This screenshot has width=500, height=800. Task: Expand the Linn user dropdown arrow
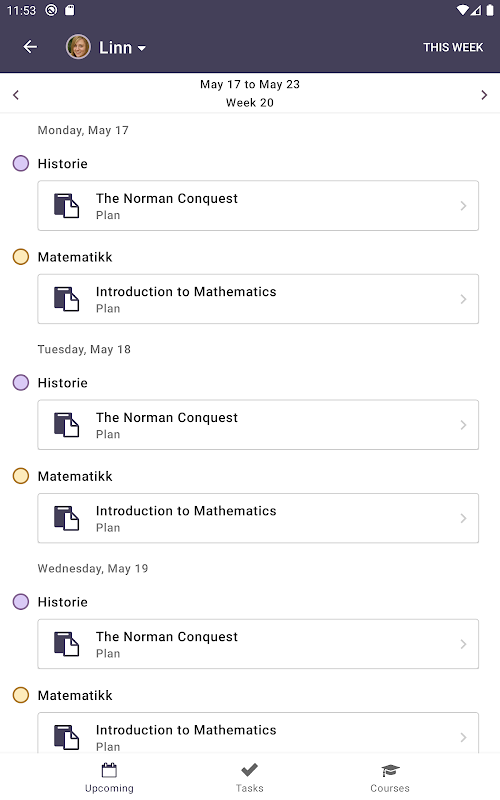click(x=142, y=48)
